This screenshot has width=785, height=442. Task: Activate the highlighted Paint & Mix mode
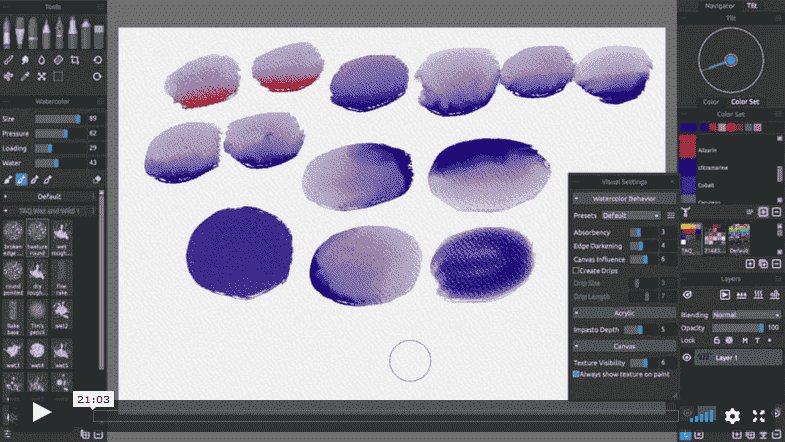pos(21,180)
